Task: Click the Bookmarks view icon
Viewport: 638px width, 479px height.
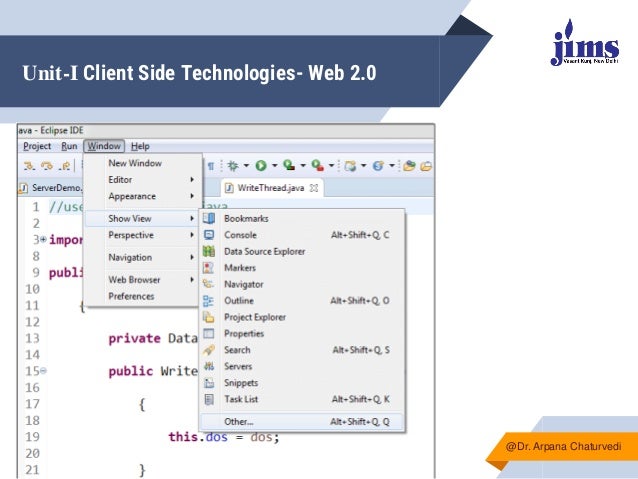Action: click(209, 219)
